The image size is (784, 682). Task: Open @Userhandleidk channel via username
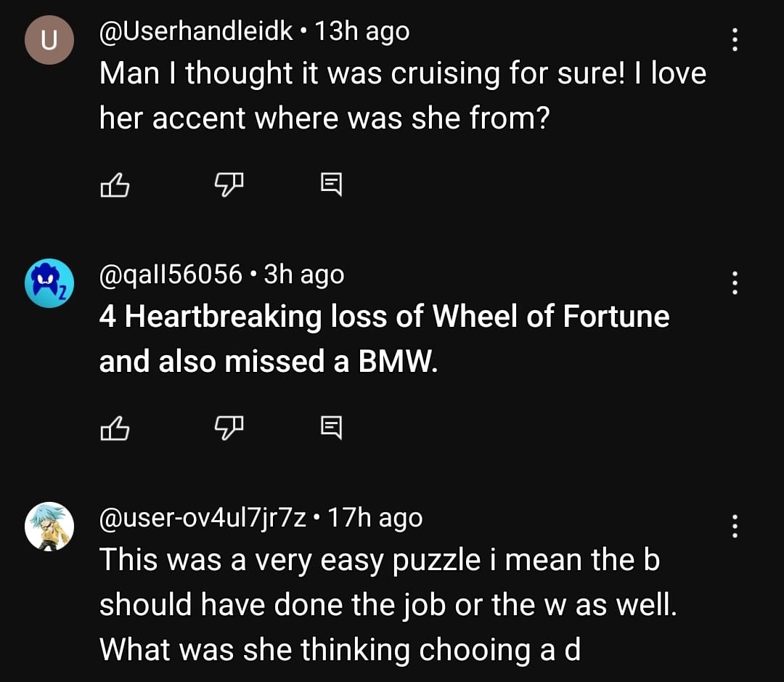[x=196, y=31]
